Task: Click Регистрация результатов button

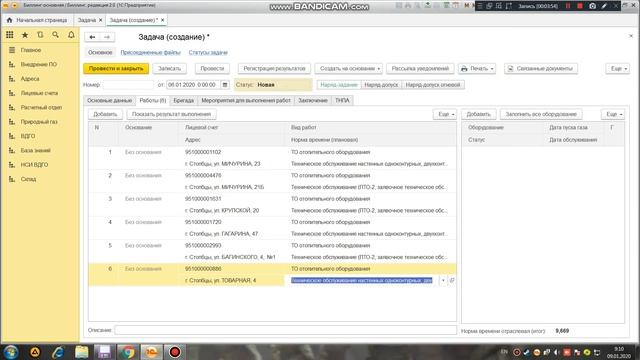Action: tap(274, 69)
